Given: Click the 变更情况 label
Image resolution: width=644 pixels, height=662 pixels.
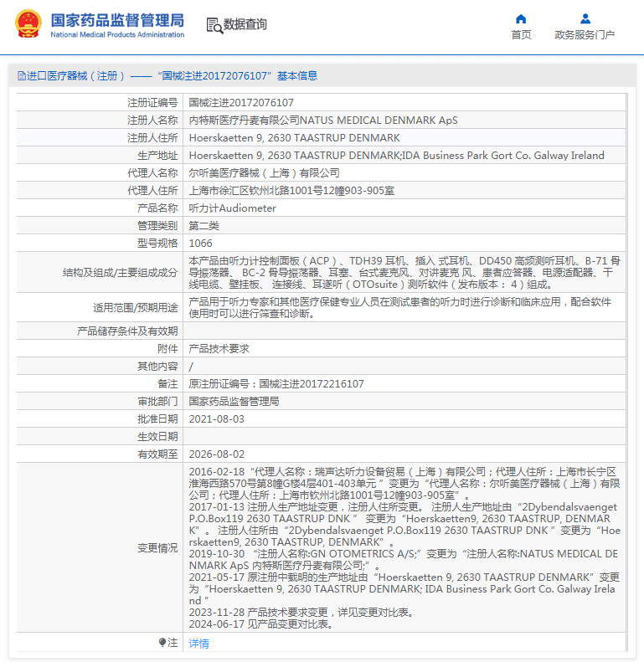Looking at the screenshot, I should [157, 547].
